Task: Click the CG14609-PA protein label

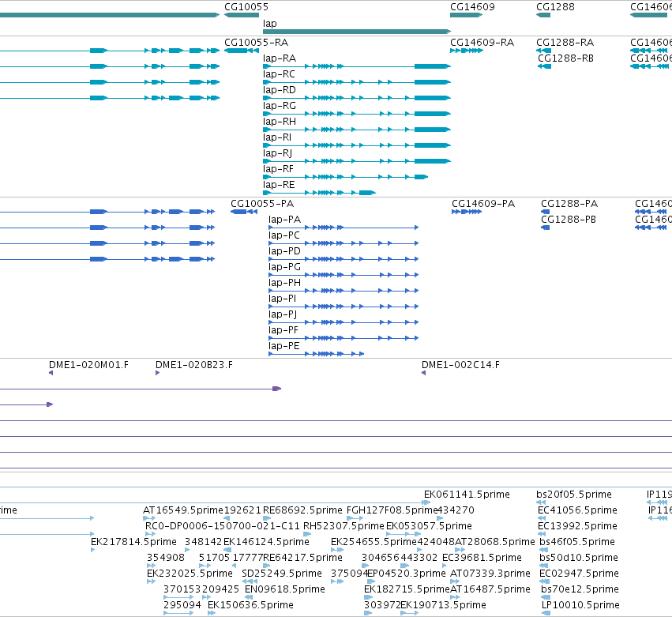Action: tap(483, 204)
